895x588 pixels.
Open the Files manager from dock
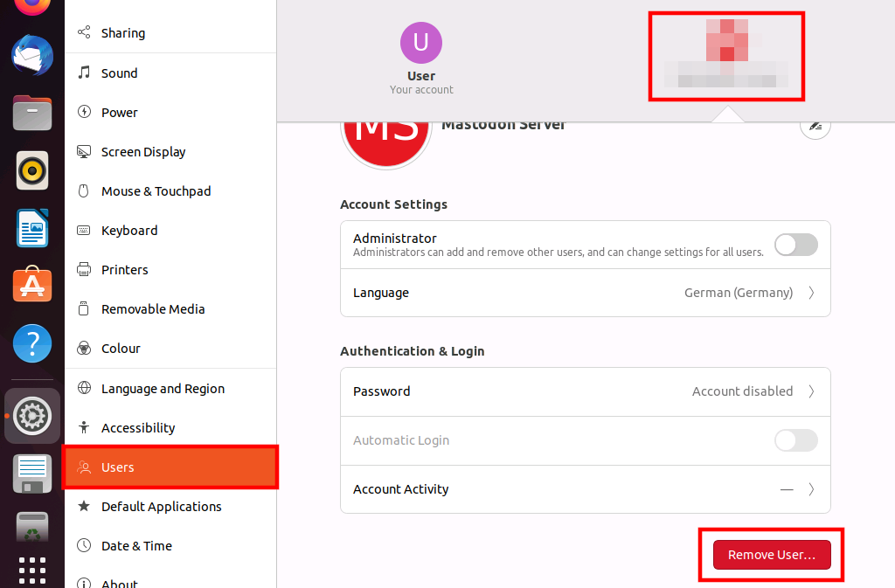(x=32, y=113)
